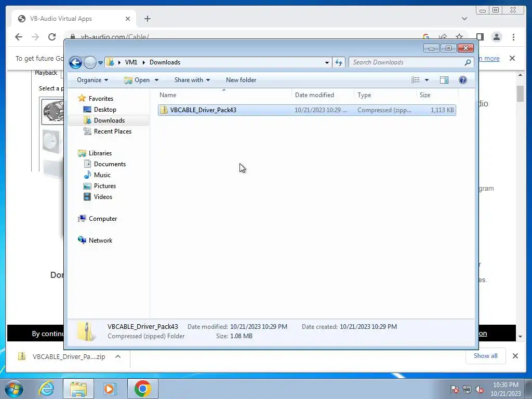The width and height of the screenshot is (532, 399).
Task: Open the Chrome profile icon
Action: (496, 37)
